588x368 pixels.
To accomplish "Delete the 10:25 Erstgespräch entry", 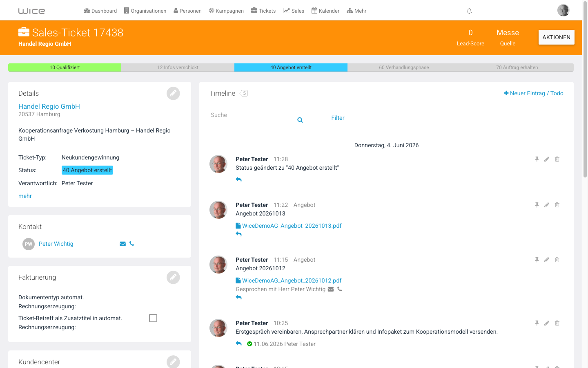I will coord(557,323).
